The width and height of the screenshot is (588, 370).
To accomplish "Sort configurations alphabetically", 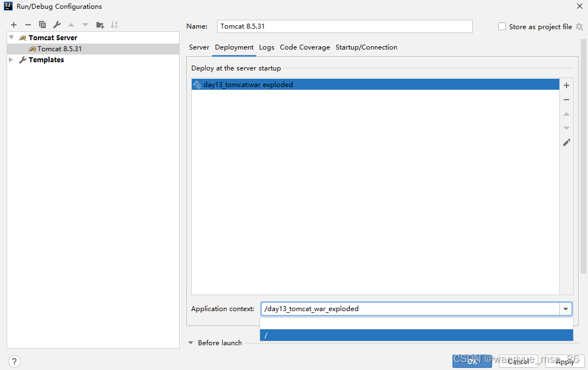I will pos(114,25).
